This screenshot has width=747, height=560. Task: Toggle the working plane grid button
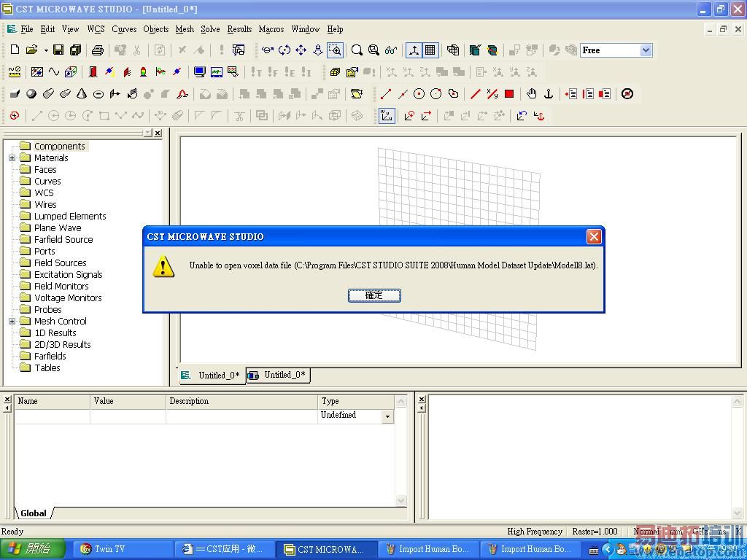[430, 50]
